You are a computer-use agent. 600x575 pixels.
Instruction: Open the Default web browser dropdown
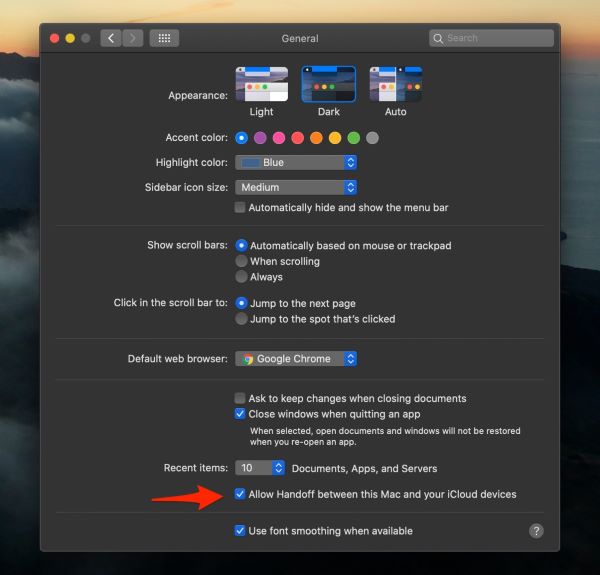pyautogui.click(x=296, y=359)
